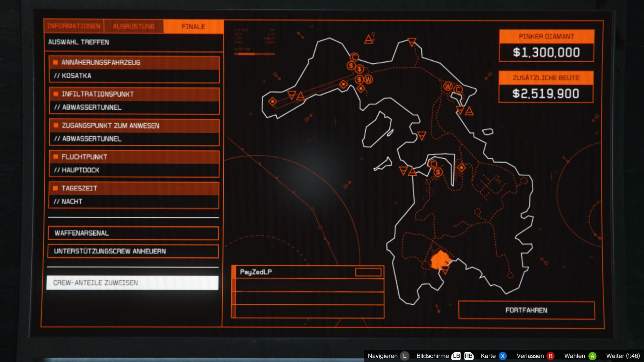This screenshot has height=362, width=644.
Task: Click the Fortfahren button
Action: pos(526,310)
